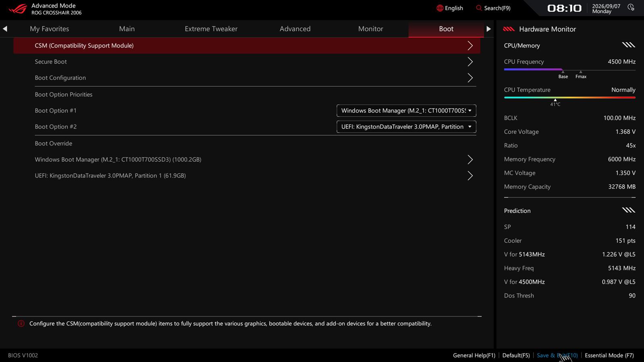Click Default(F5) button
This screenshot has height=362, width=644.
coord(516,355)
